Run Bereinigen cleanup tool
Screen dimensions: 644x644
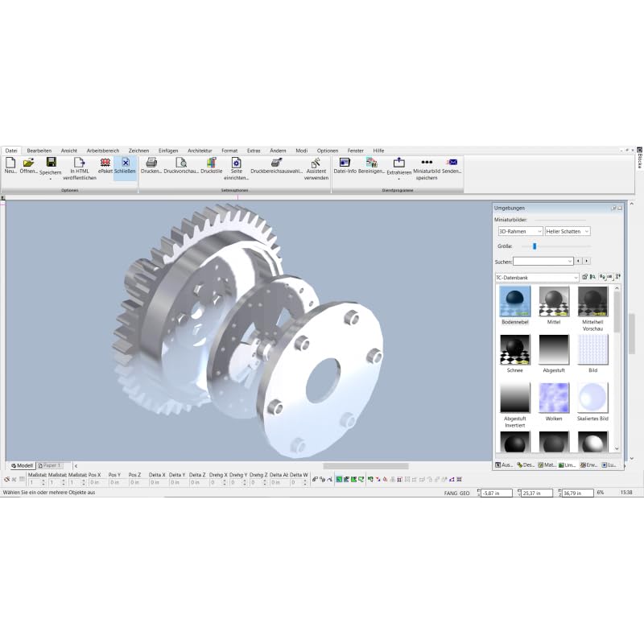tap(371, 163)
